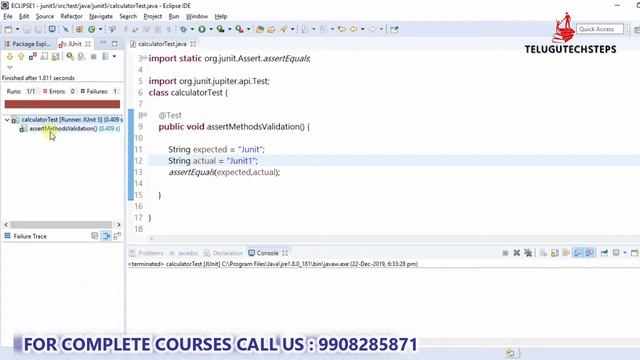
Task: Click the Open Type folder icon
Action: [260, 29]
